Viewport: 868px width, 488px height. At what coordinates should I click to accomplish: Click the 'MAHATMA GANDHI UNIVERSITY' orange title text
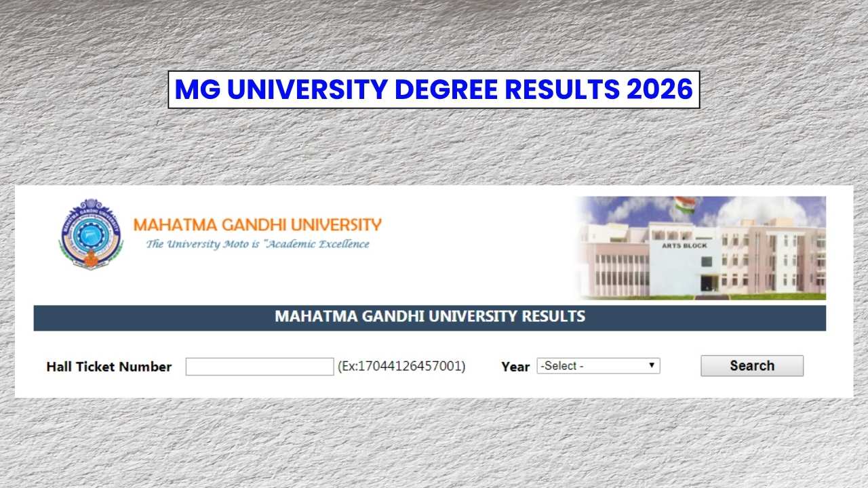click(258, 224)
